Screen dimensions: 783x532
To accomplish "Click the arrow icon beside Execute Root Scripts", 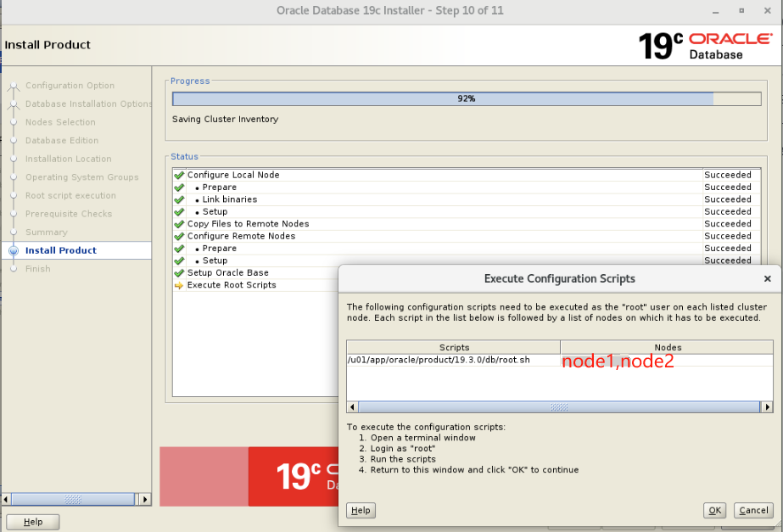I will (179, 285).
